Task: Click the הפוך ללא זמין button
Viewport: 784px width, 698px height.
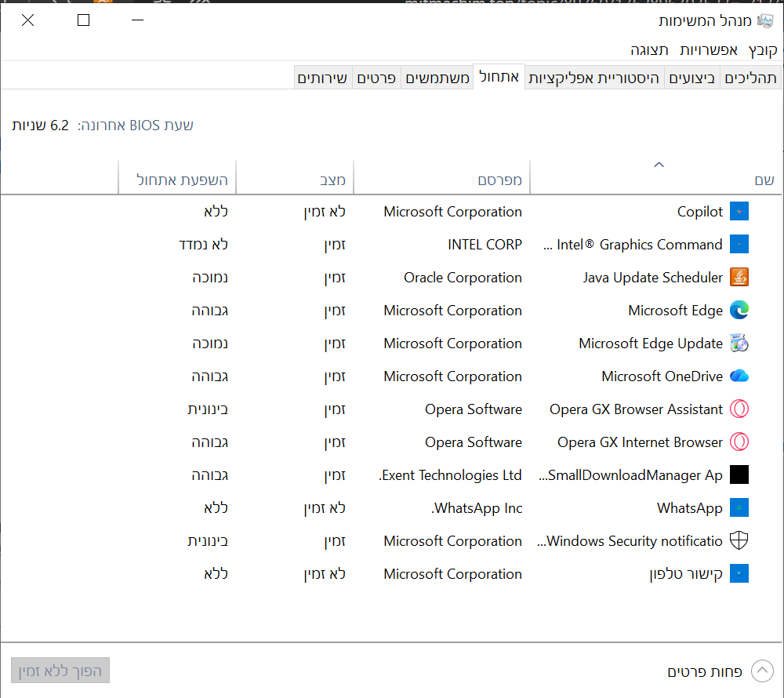Action: [x=60, y=671]
